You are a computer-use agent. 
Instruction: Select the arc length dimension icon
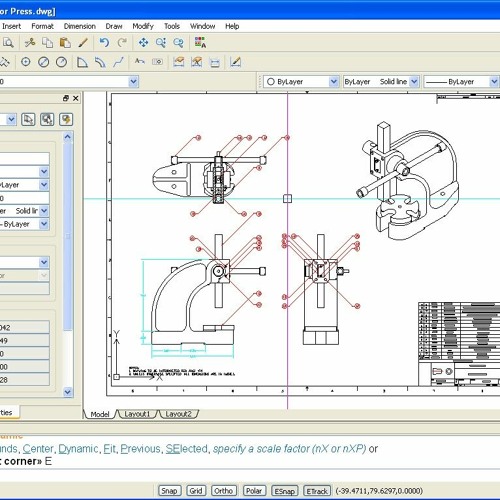[x=100, y=62]
